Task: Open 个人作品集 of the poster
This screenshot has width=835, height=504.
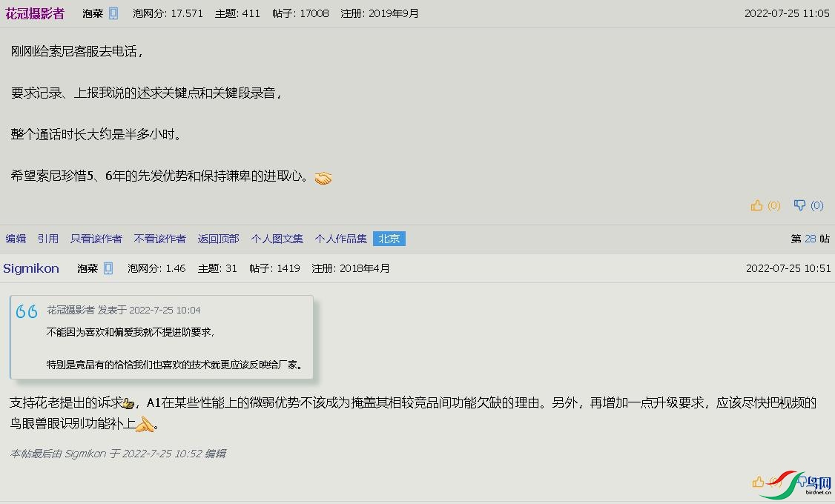Action: click(341, 239)
